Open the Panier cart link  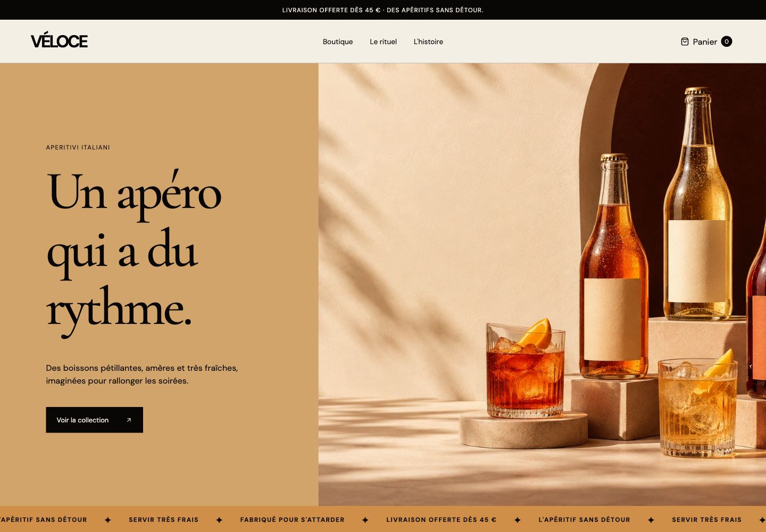point(706,41)
